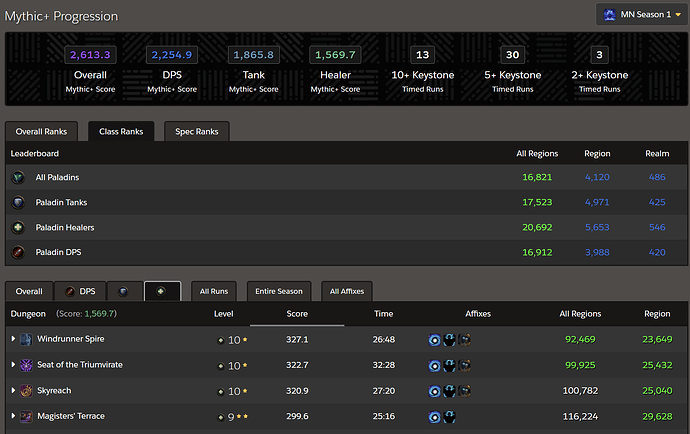The image size is (690, 434).
Task: Expand the Skyreach run row
Action: 13,390
